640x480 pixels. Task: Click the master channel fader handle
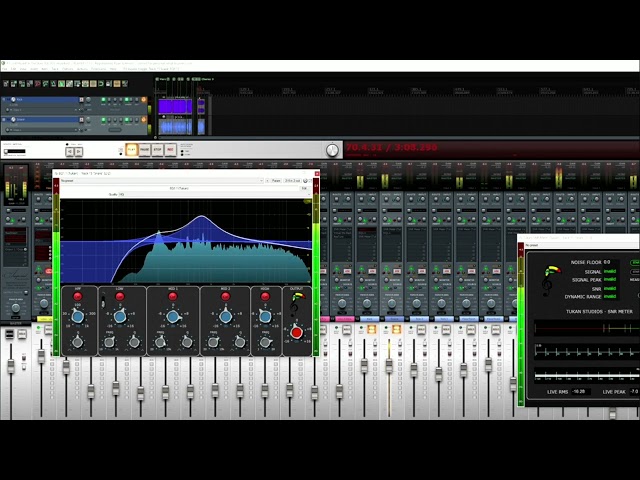click(11, 366)
